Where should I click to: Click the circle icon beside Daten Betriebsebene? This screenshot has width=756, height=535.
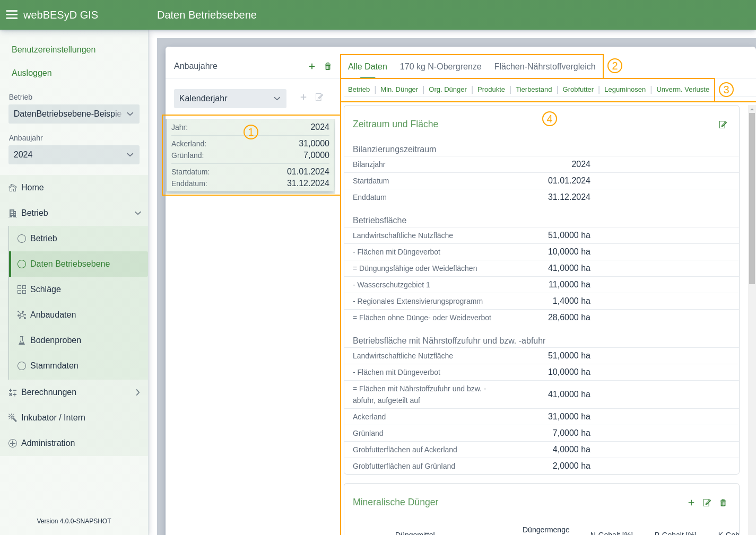22,264
